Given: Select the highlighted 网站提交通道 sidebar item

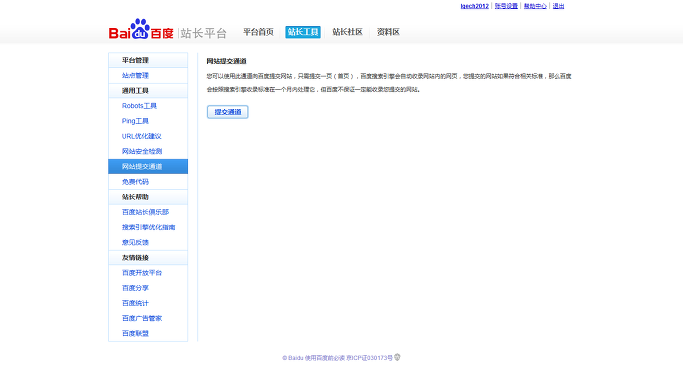Looking at the screenshot, I should click(148, 166).
